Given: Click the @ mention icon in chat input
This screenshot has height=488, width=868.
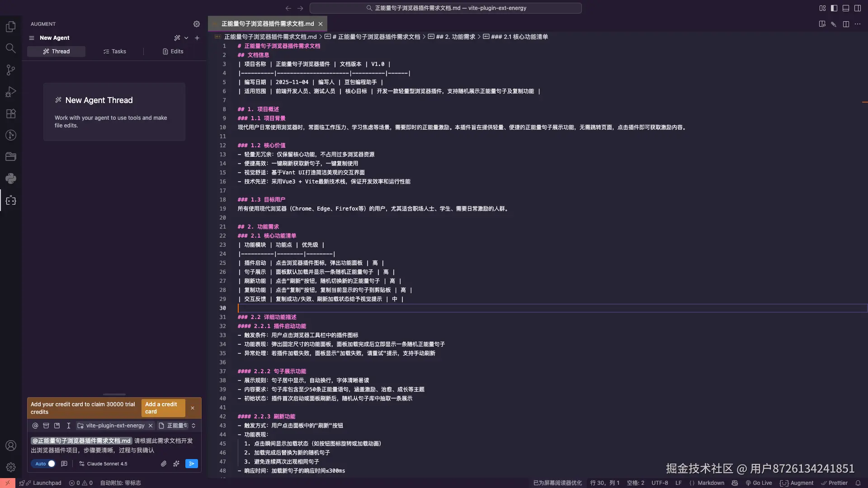Looking at the screenshot, I should (x=35, y=426).
